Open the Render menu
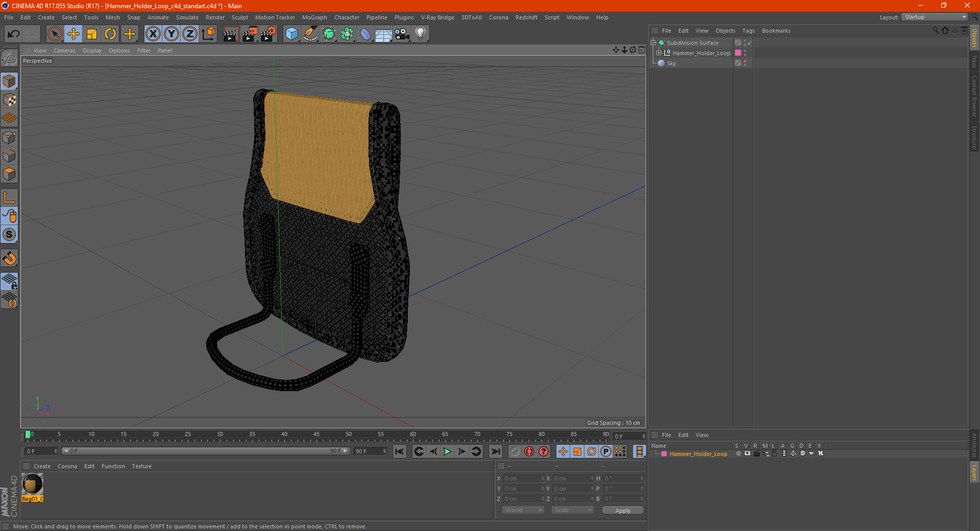The image size is (980, 531). 215,17
